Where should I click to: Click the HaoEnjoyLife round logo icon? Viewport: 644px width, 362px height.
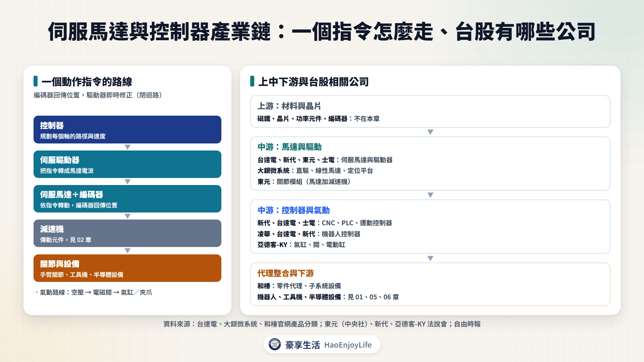coord(275,344)
